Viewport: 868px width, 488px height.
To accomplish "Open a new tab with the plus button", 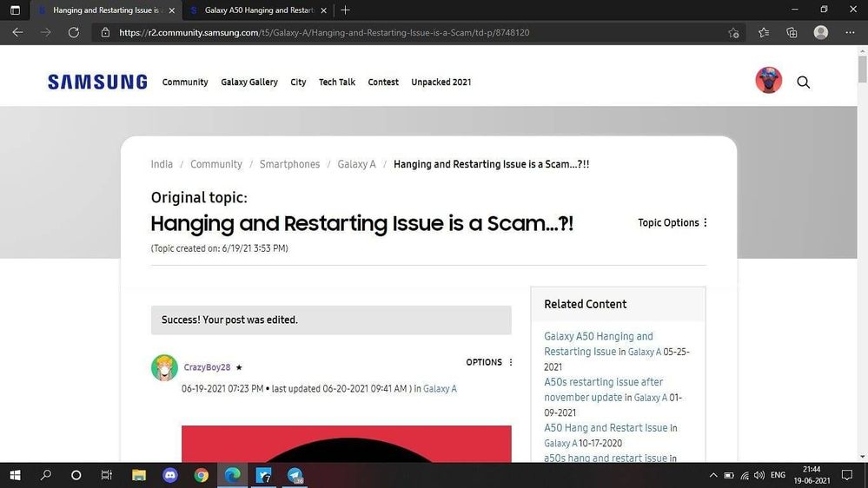I will (x=346, y=10).
